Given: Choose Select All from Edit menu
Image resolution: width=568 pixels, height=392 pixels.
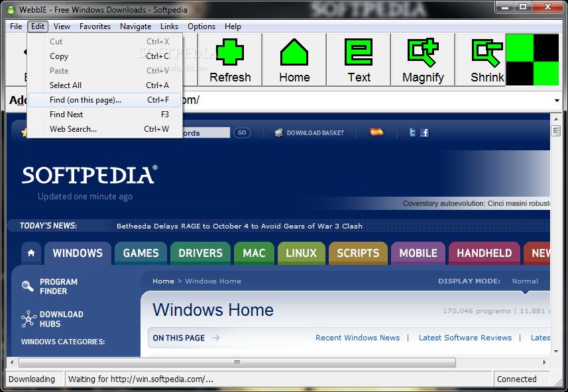Looking at the screenshot, I should click(x=104, y=85).
